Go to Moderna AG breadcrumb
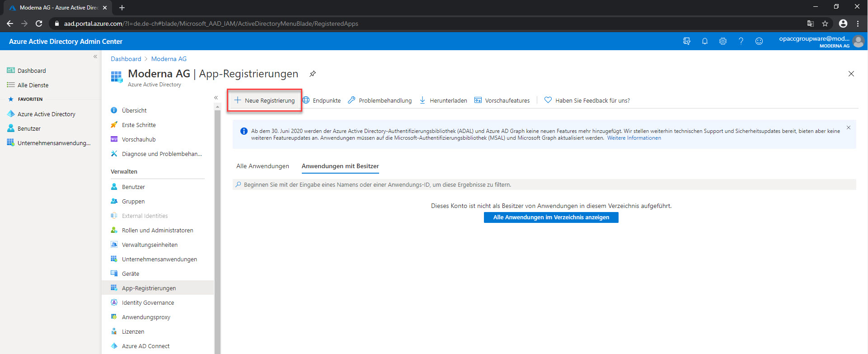Viewport: 868px width, 354px height. 169,59
